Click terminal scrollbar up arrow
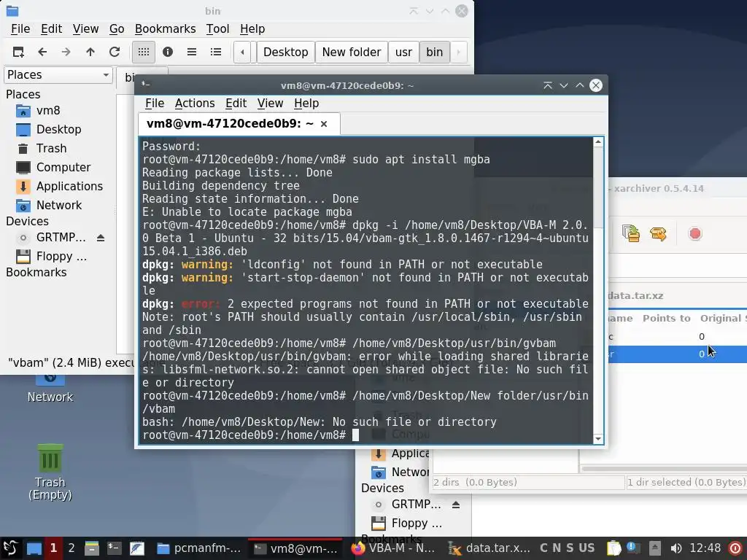The image size is (747, 560). 598,142
